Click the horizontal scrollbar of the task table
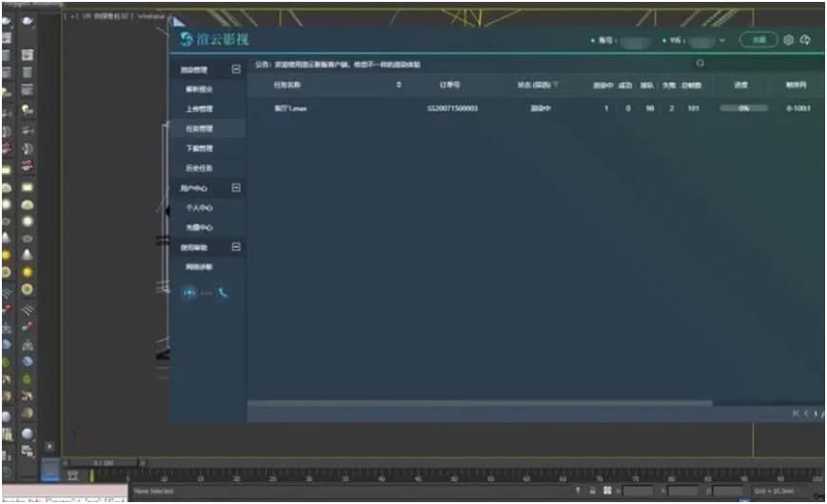Image resolution: width=827 pixels, height=504 pixels. tap(480, 403)
